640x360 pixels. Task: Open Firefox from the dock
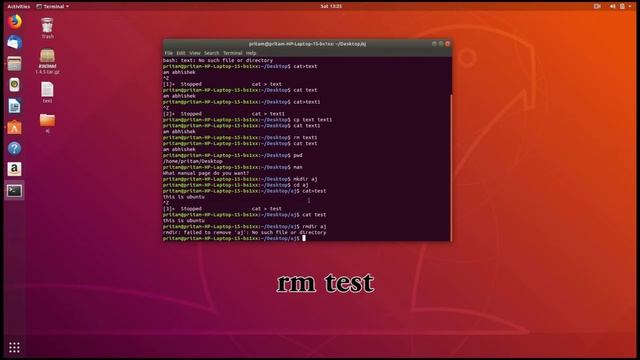[x=14, y=21]
